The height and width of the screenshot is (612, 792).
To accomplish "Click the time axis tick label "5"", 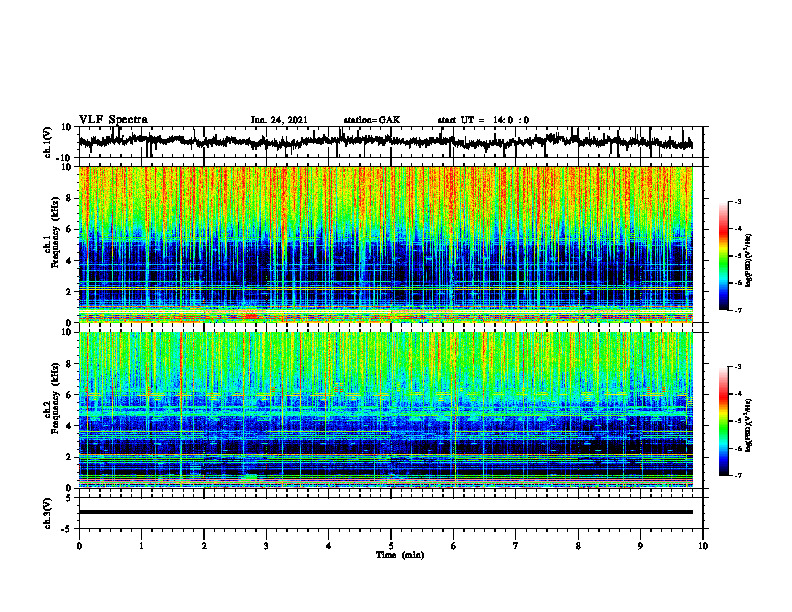I will coord(391,546).
